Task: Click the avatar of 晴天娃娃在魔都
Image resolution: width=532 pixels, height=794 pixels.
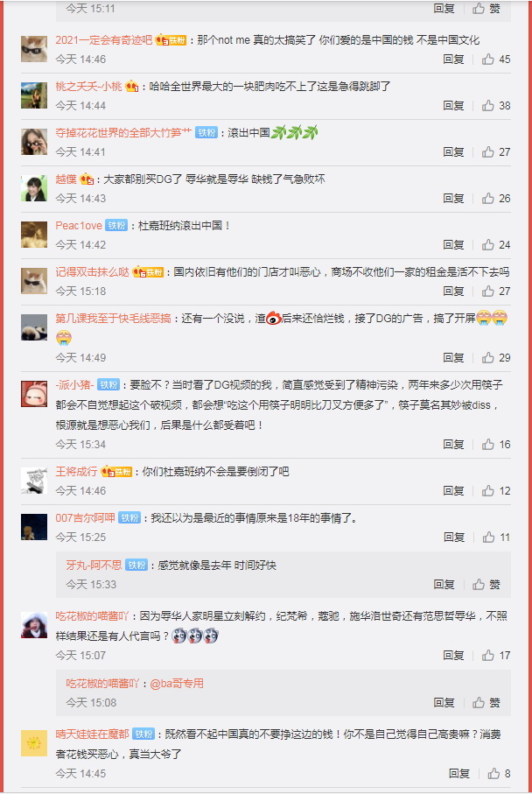Action: (x=34, y=743)
